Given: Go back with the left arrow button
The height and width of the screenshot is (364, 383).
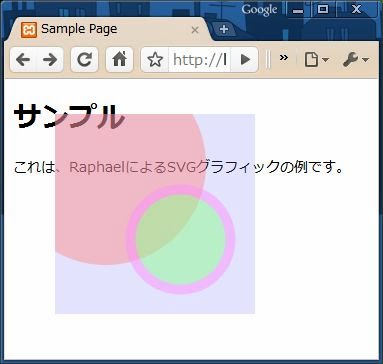Looking at the screenshot, I should pyautogui.click(x=23, y=60).
